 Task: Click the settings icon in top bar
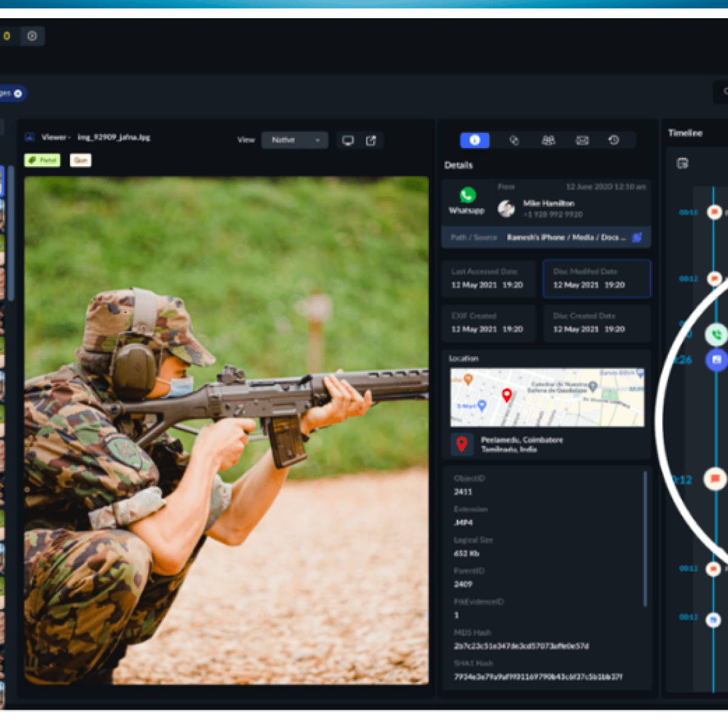coord(32,36)
